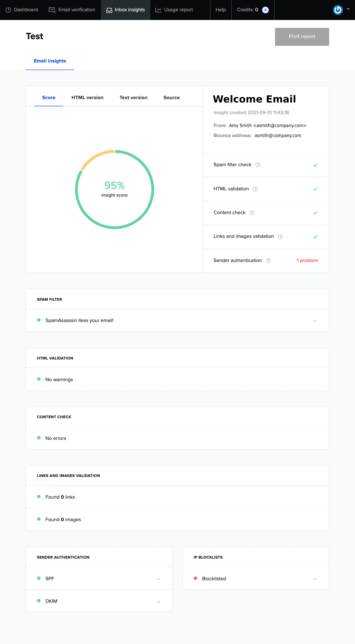Open the Source tab
The image size is (355, 644).
tap(171, 97)
